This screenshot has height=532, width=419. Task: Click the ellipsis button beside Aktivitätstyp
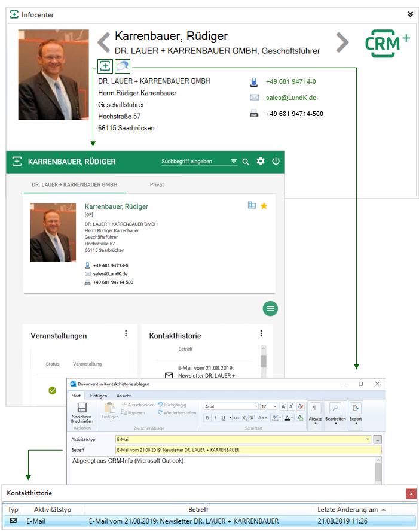tap(378, 440)
